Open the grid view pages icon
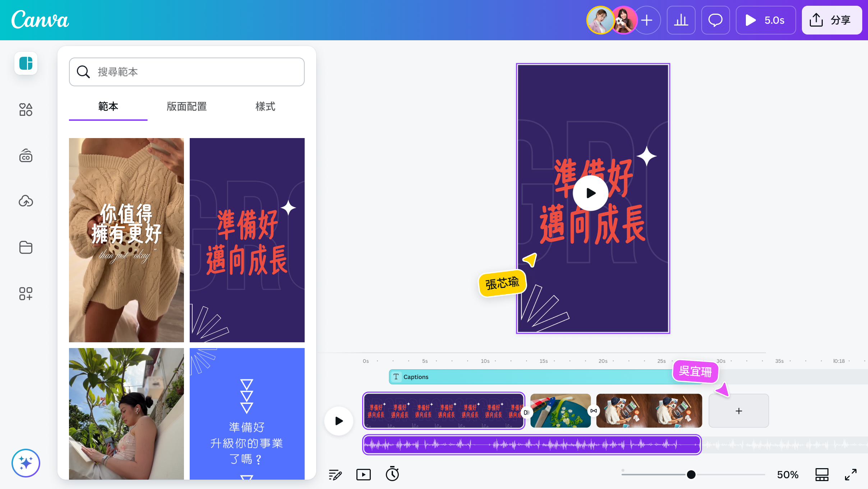The image size is (868, 489). pos(822,475)
